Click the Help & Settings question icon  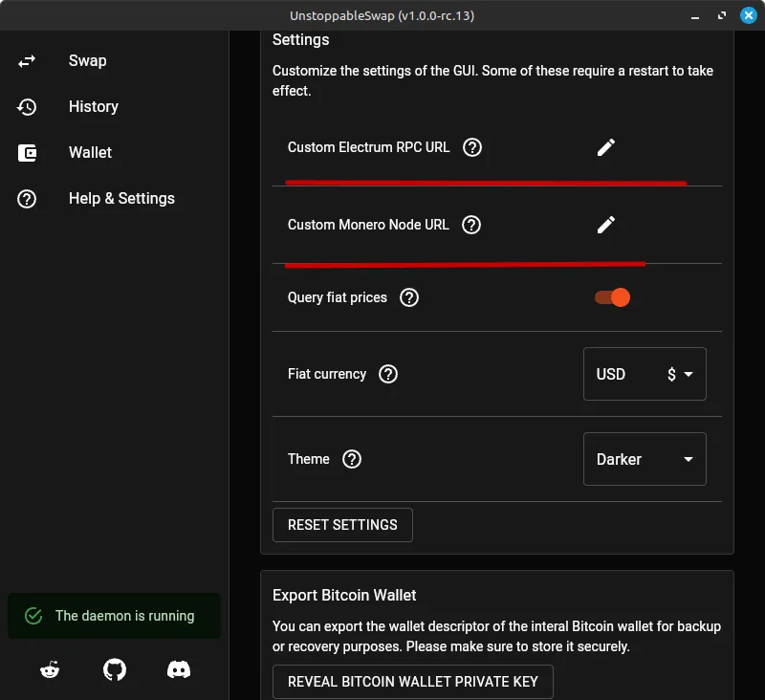click(27, 199)
